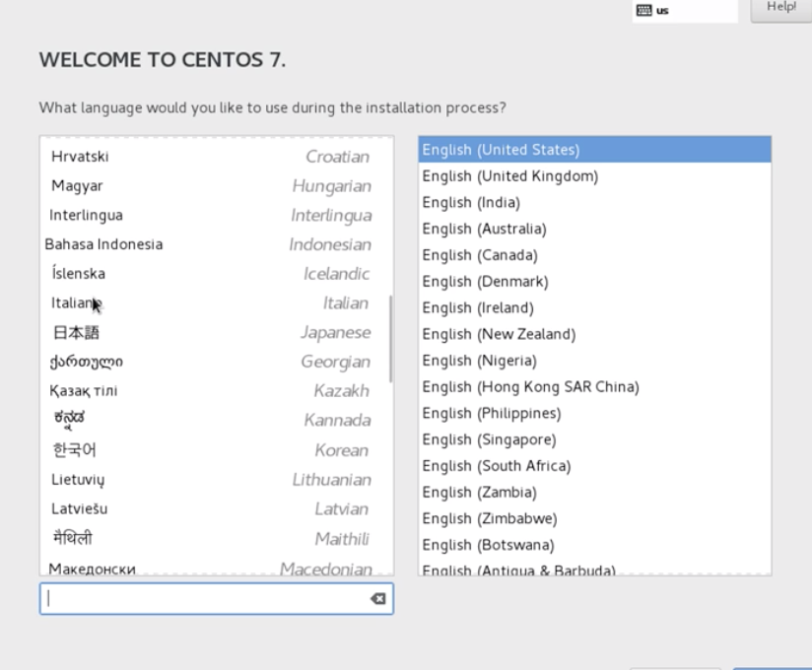
Task: Choose English (Nigeria) locale
Action: (594, 361)
